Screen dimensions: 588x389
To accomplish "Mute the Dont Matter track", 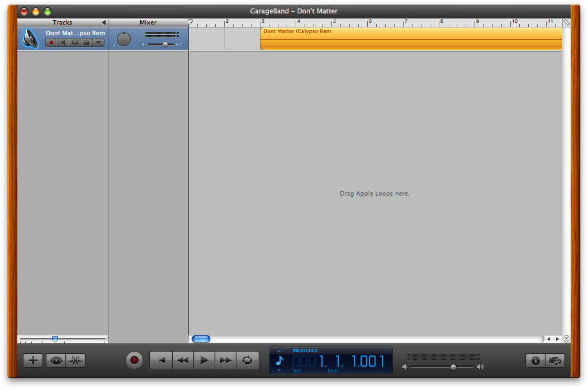I will (x=63, y=42).
